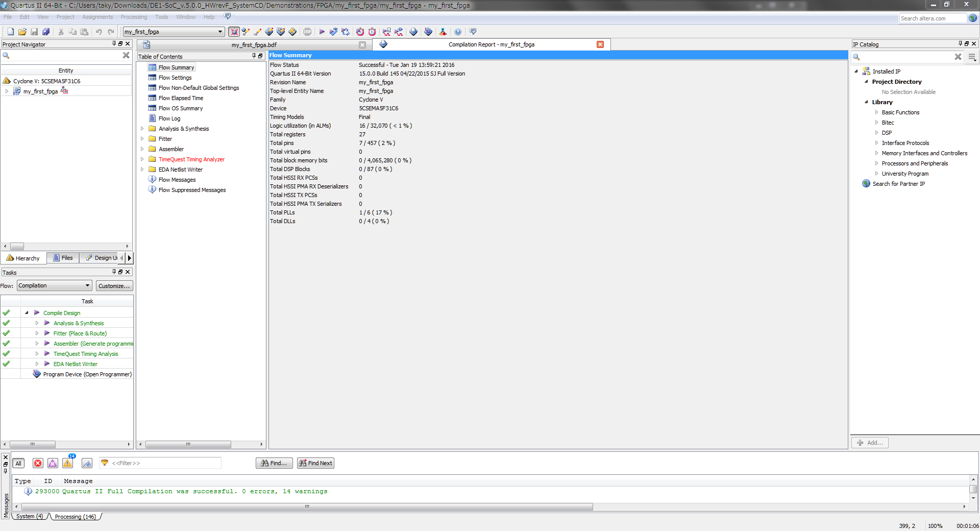Open Program Device (Open Programmer) task
This screenshot has height=531, width=980.
pos(87,374)
